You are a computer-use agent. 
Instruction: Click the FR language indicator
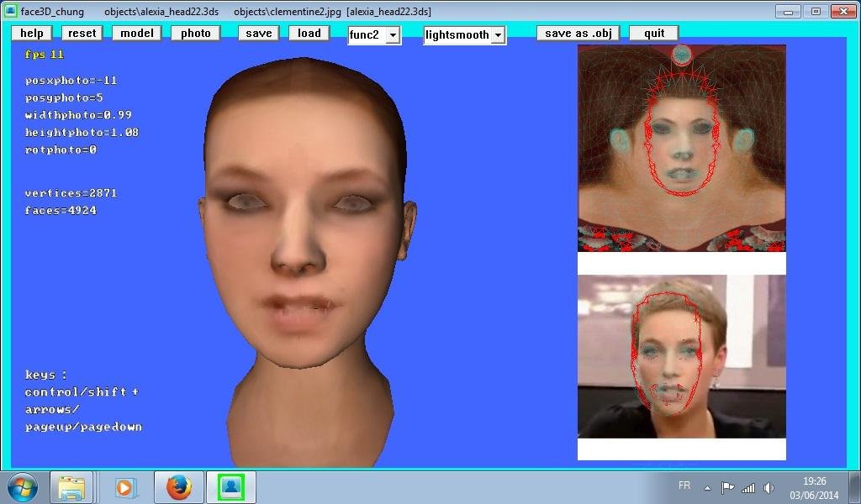click(x=684, y=486)
